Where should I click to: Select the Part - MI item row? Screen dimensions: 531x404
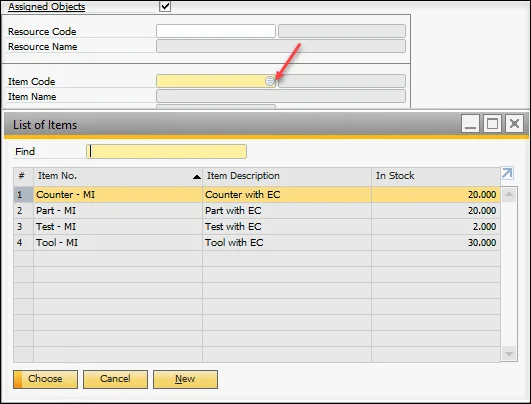coord(257,211)
